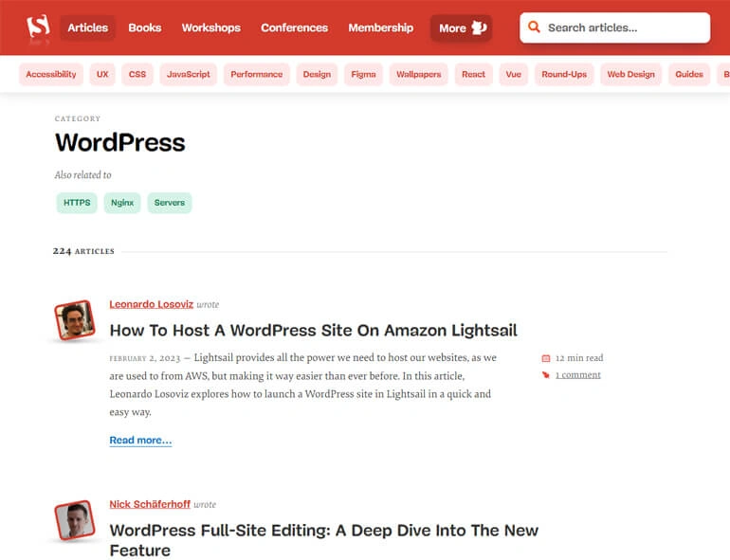
Task: Select the Membership menu item
Action: tap(380, 27)
